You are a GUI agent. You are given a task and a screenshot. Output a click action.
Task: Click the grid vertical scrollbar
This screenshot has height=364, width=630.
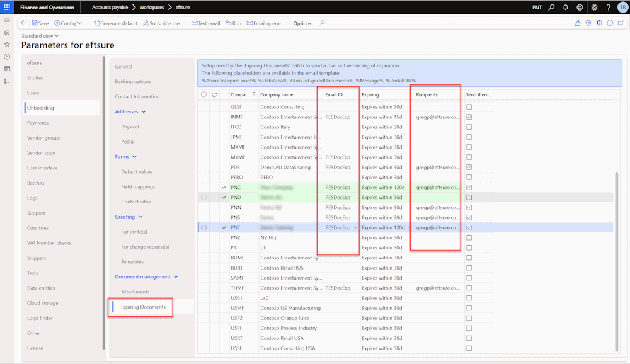click(x=616, y=261)
